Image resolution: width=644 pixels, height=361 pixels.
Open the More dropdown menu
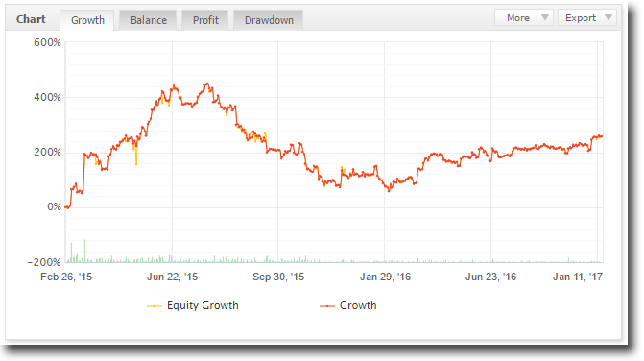pyautogui.click(x=524, y=17)
